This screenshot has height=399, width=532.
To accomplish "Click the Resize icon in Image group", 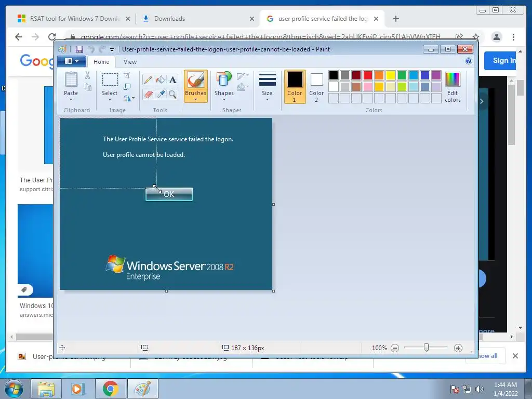I will pos(127,87).
